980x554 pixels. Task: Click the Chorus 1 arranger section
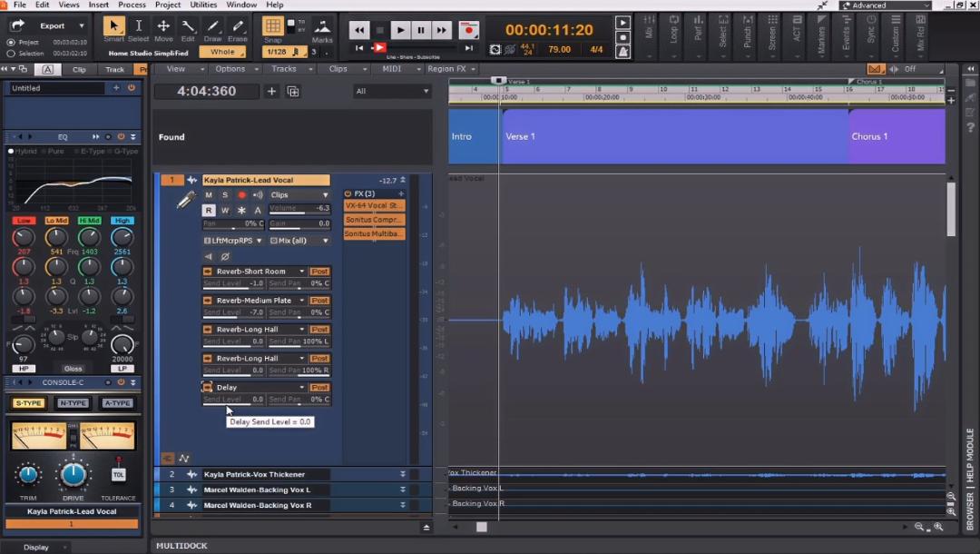click(x=897, y=136)
